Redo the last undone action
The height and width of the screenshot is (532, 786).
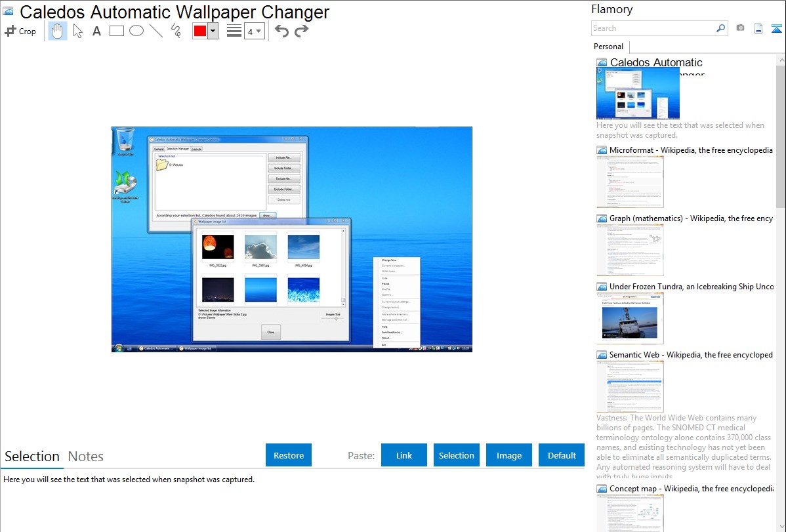[x=301, y=31]
